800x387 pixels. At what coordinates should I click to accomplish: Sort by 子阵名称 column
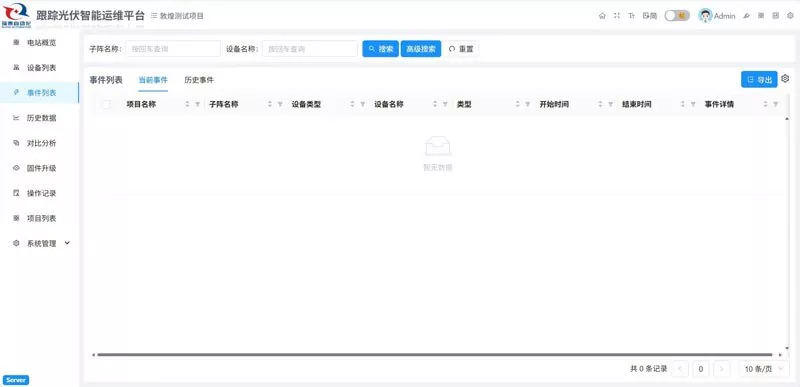270,105
